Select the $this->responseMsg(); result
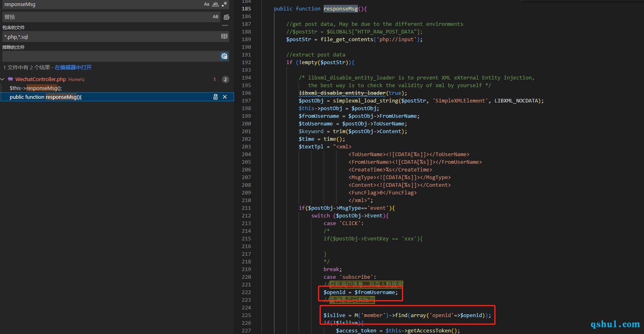This screenshot has height=334, width=644. pyautogui.click(x=36, y=88)
